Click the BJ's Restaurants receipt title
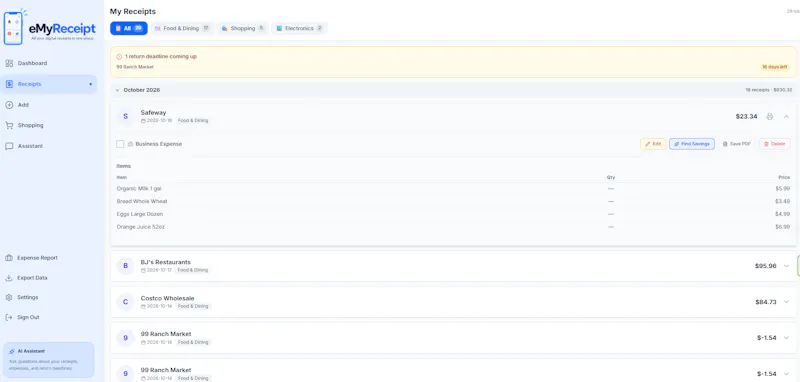 click(166, 262)
